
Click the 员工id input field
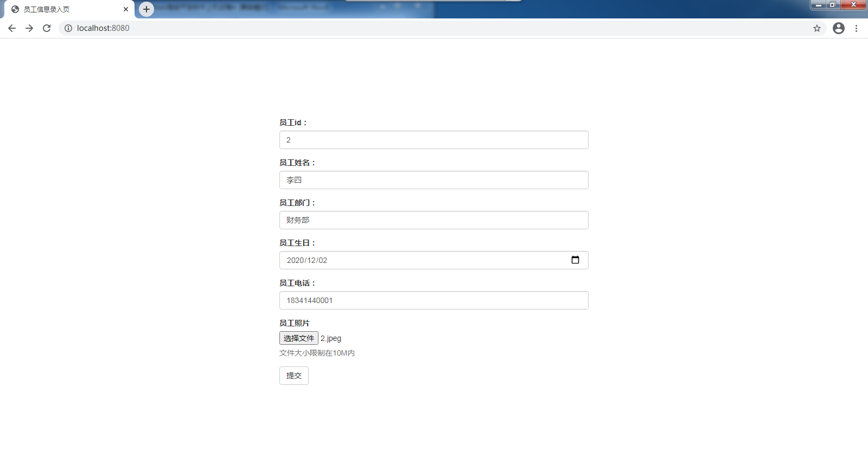[x=433, y=140]
